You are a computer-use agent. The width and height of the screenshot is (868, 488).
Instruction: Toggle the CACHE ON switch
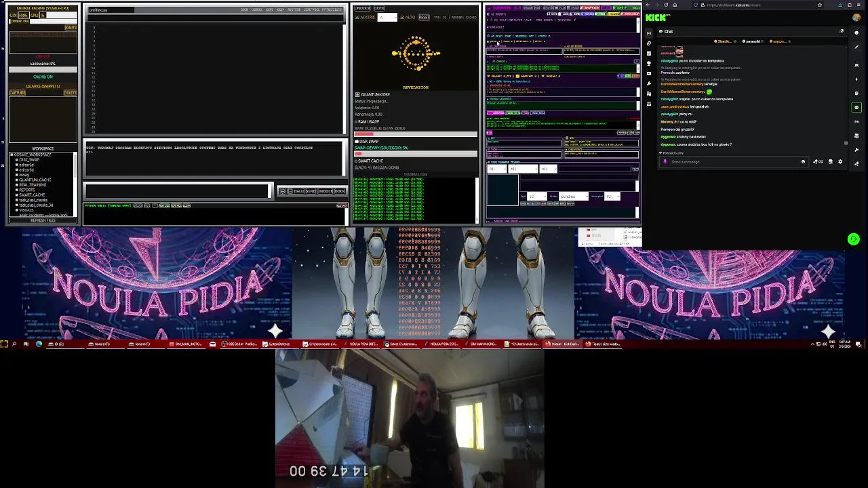[x=43, y=77]
